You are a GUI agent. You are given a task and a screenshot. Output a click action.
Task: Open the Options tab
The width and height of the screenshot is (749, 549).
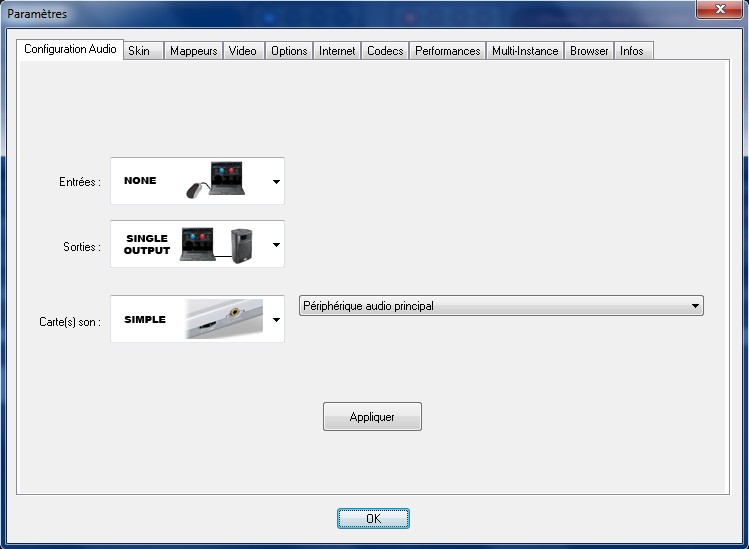[x=289, y=51]
